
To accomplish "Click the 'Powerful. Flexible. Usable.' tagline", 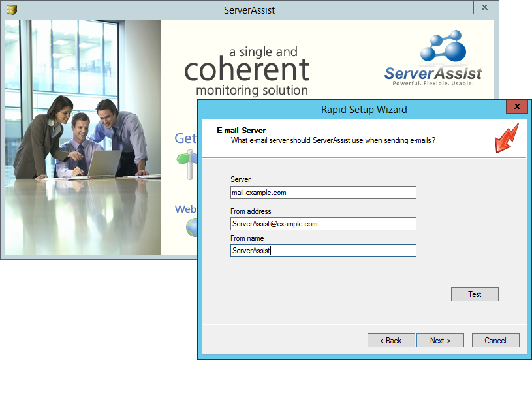I will pyautogui.click(x=433, y=83).
